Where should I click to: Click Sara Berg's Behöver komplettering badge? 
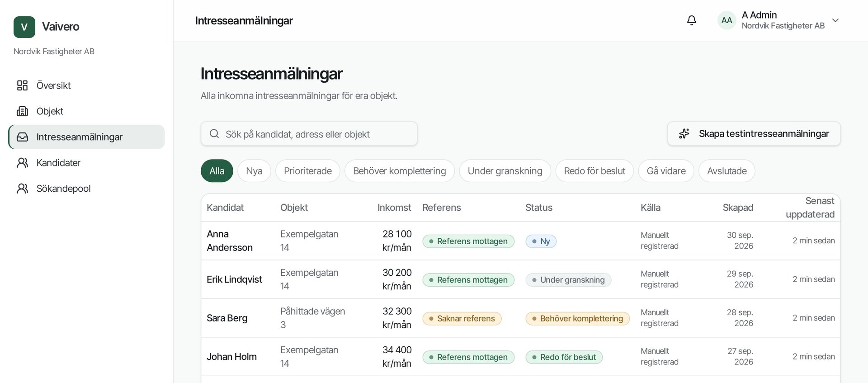click(578, 318)
